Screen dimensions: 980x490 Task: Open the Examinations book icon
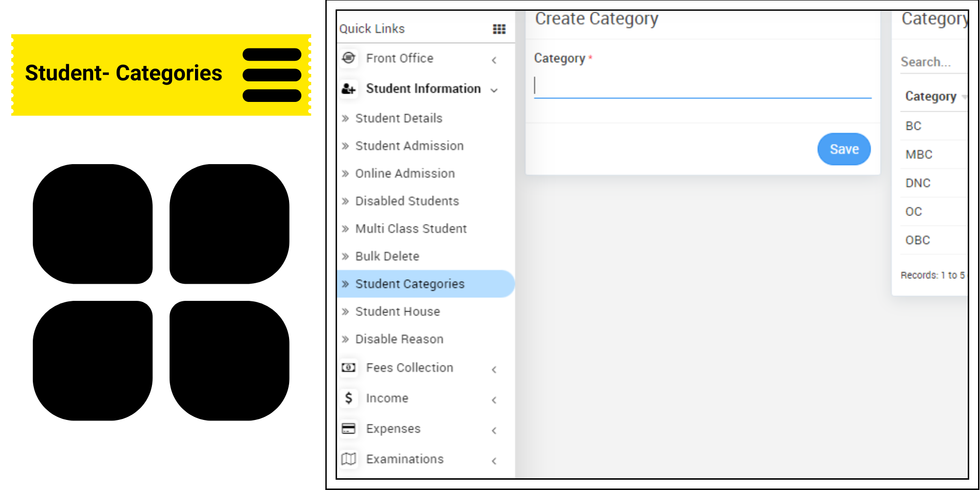[x=348, y=459]
